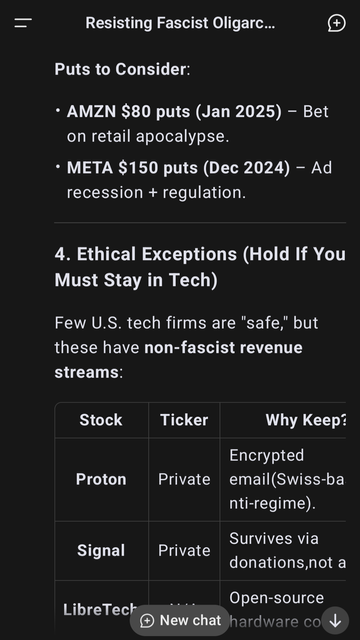The height and width of the screenshot is (640, 360).
Task: Tap the Signal table cell
Action: click(x=101, y=551)
